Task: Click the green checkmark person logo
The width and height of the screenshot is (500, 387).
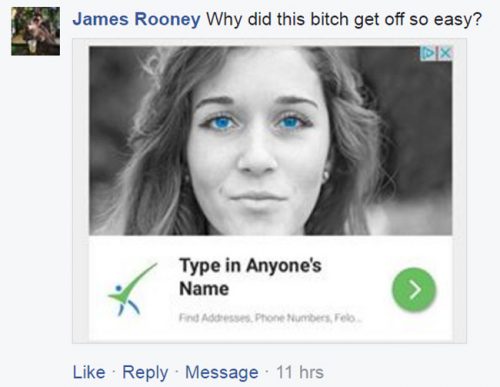Action: (x=132, y=289)
